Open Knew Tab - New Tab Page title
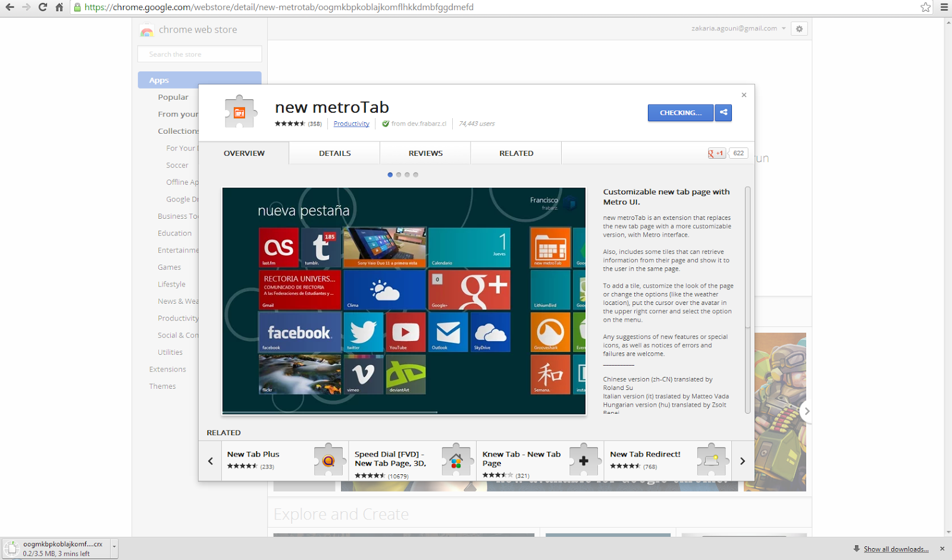Viewport: 952px width, 560px height. click(521, 458)
